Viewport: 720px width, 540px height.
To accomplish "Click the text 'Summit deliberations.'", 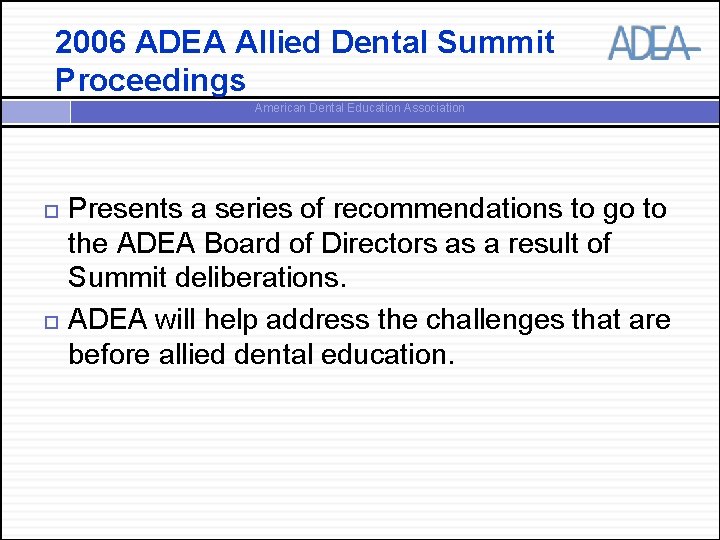I will pyautogui.click(x=207, y=278).
